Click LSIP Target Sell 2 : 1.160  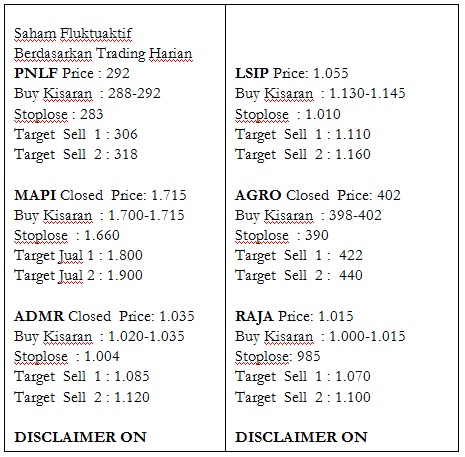point(303,155)
